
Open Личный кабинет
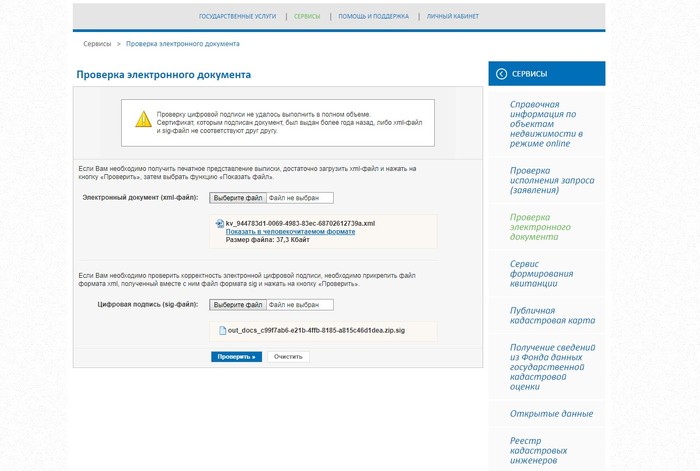tap(452, 17)
